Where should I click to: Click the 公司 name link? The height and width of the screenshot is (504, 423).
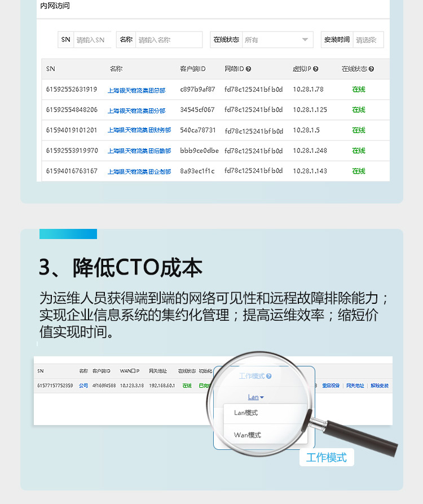(x=83, y=386)
